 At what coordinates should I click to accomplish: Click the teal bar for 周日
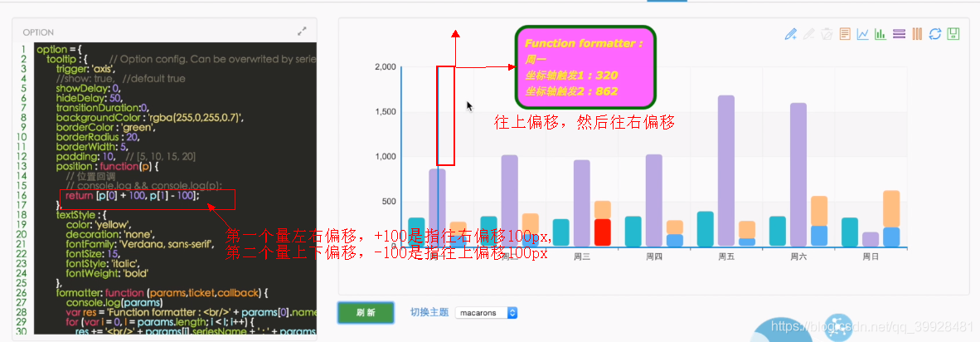coord(849,232)
